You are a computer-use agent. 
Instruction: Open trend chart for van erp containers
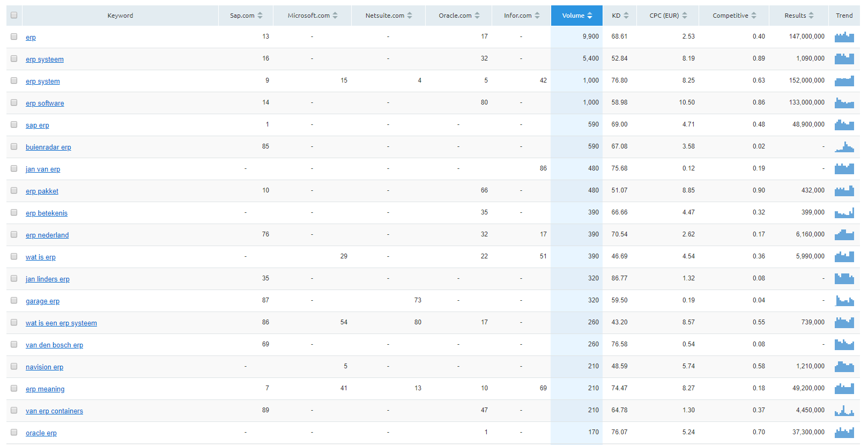[x=844, y=411]
